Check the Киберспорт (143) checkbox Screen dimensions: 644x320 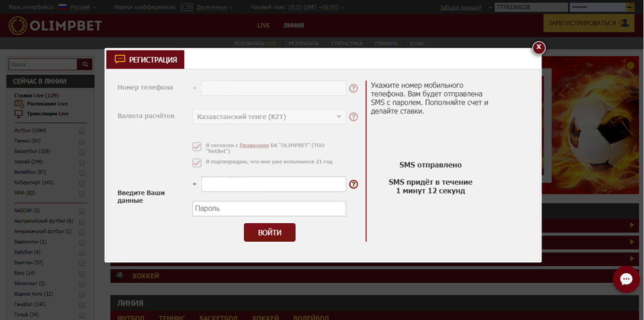point(81,183)
